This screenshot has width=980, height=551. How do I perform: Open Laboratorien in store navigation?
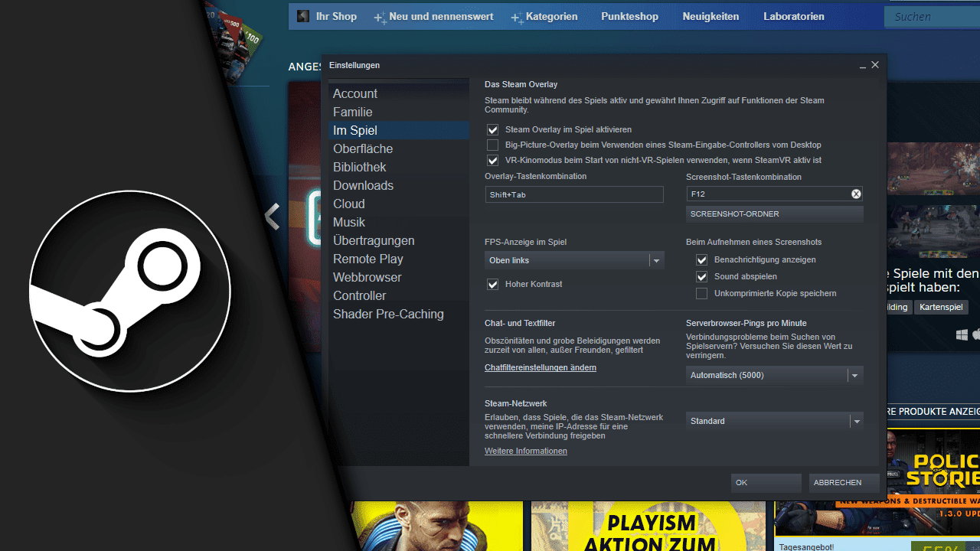(794, 16)
